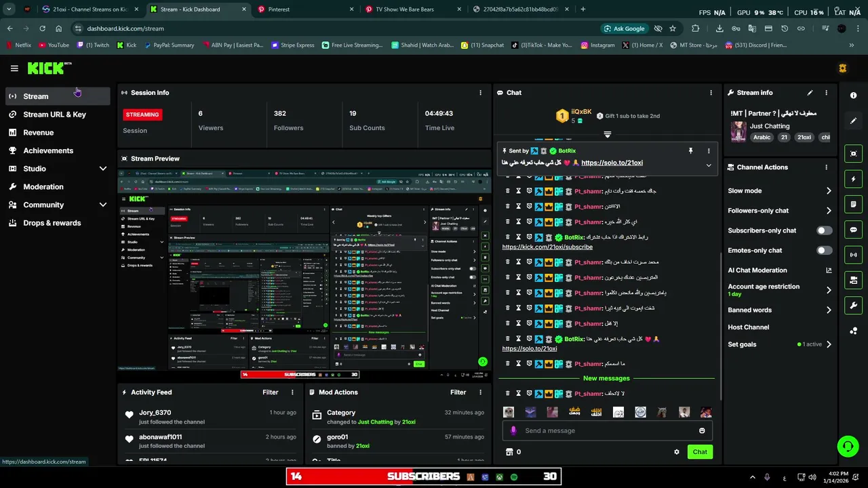Viewport: 868px width, 488px height.
Task: Click the shop icon below chat input
Action: (x=509, y=452)
